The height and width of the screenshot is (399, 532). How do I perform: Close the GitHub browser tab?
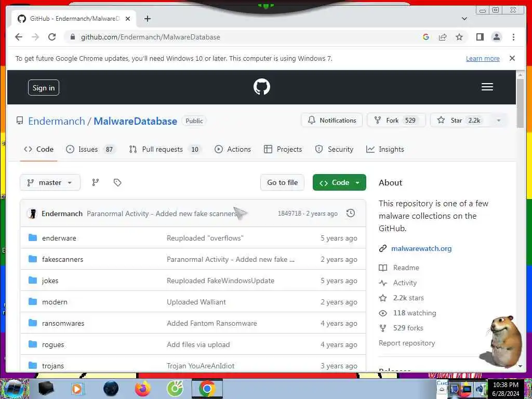pyautogui.click(x=128, y=19)
